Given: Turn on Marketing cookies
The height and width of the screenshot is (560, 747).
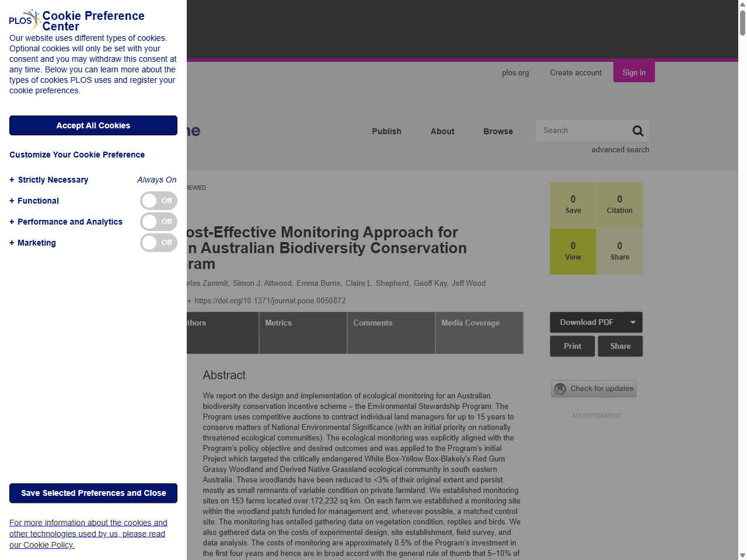Looking at the screenshot, I should point(158,242).
